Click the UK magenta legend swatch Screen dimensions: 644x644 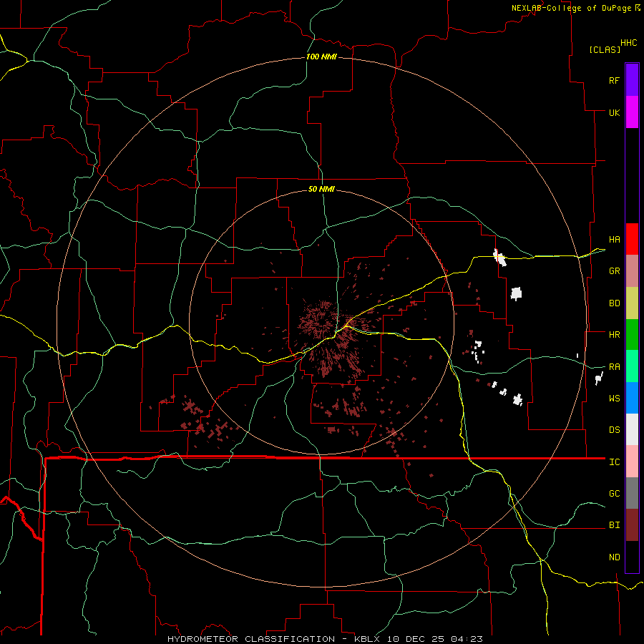click(632, 112)
